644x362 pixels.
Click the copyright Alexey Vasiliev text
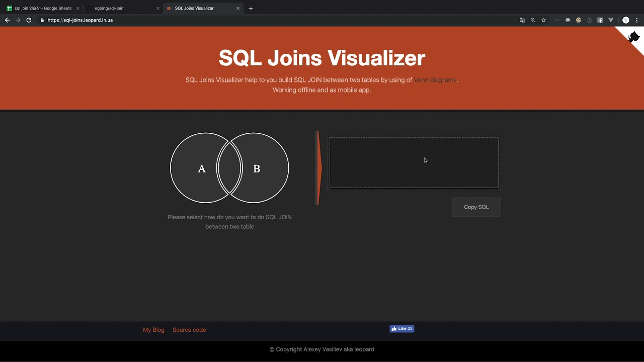[x=322, y=349]
